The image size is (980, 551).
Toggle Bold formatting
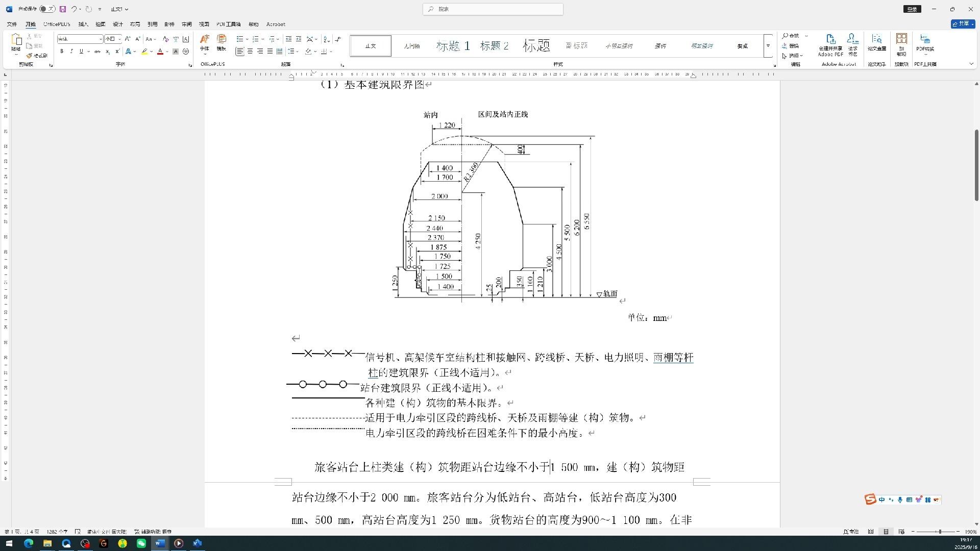(62, 52)
